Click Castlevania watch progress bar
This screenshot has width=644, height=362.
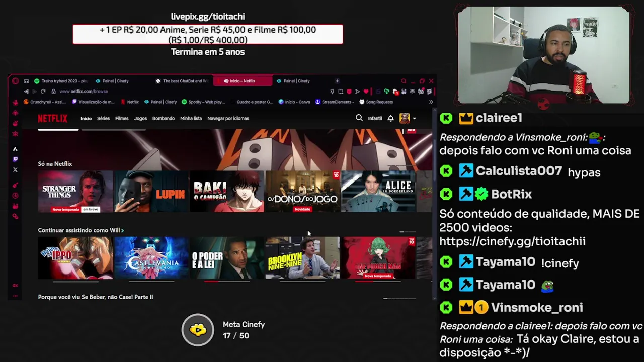coord(151,282)
